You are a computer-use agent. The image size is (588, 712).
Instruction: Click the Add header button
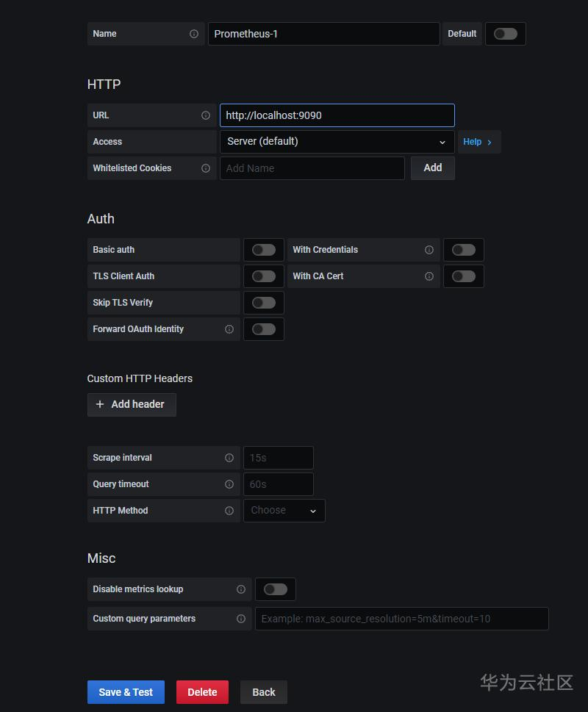132,405
